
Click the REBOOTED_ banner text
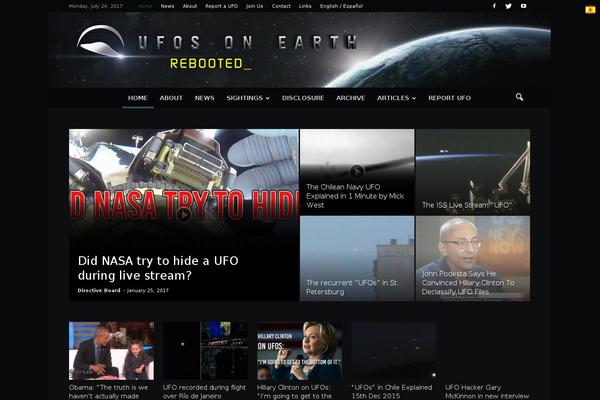(x=210, y=64)
